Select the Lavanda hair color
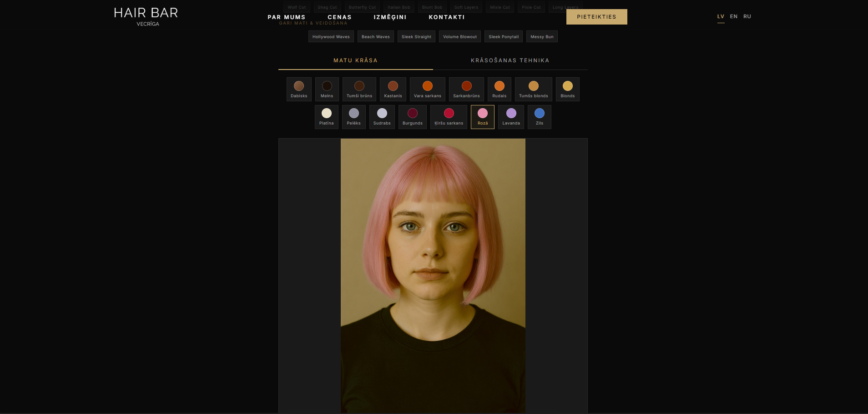868x414 pixels. coord(511,117)
